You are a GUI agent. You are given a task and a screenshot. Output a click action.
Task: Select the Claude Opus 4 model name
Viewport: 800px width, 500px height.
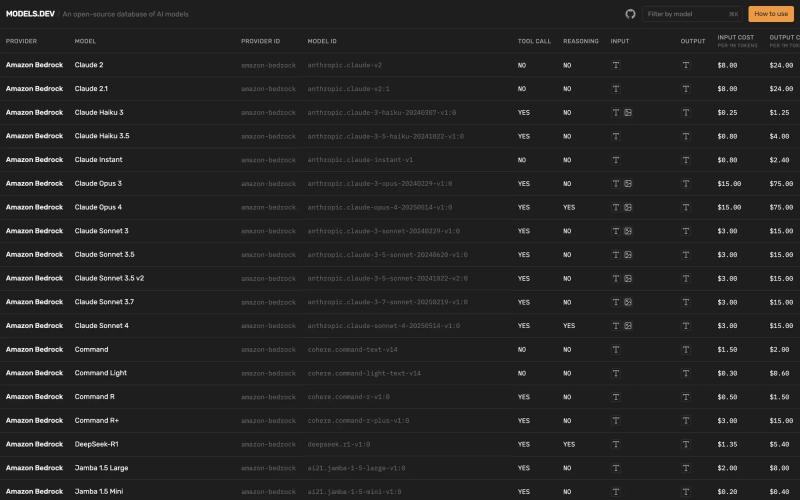pyautogui.click(x=98, y=207)
